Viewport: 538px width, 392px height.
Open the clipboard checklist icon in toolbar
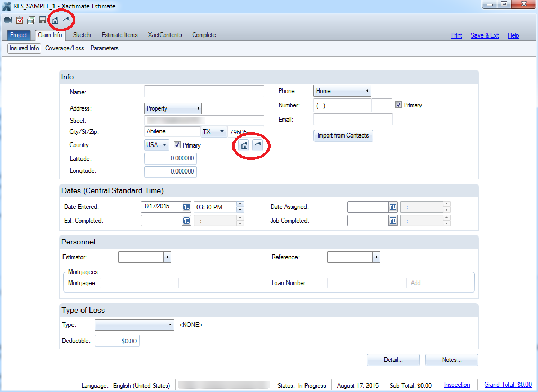(20, 20)
